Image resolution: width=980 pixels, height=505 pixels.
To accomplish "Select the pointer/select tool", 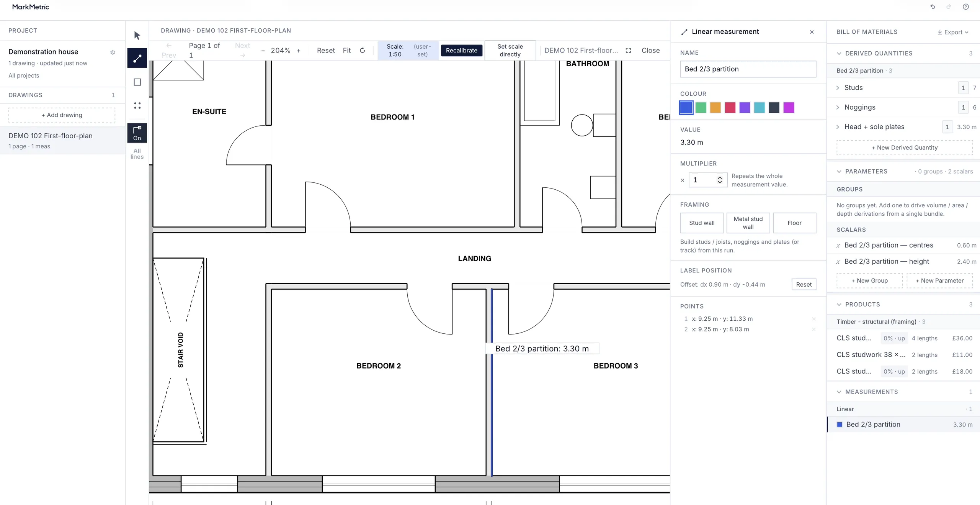I will (x=137, y=35).
